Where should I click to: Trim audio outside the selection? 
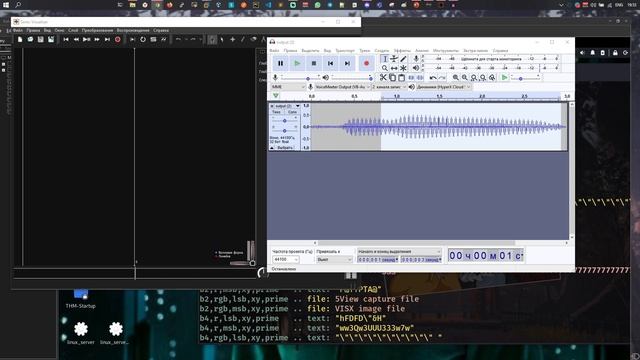click(411, 78)
